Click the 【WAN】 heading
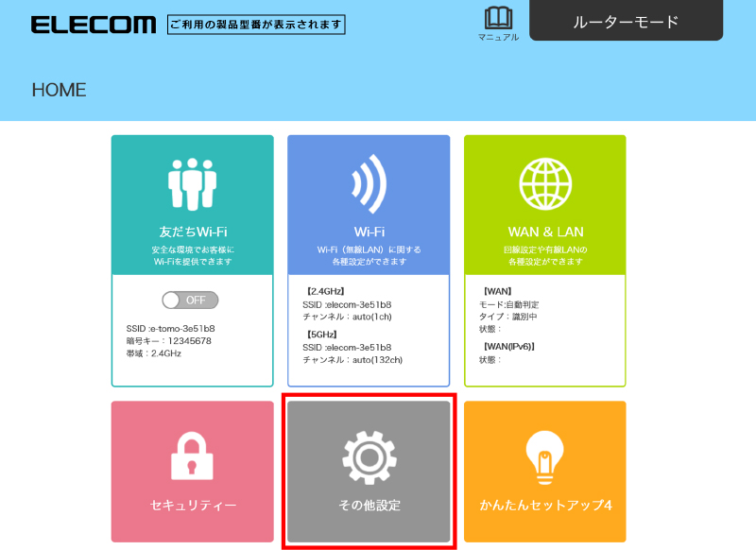This screenshot has width=756, height=550. [497, 292]
